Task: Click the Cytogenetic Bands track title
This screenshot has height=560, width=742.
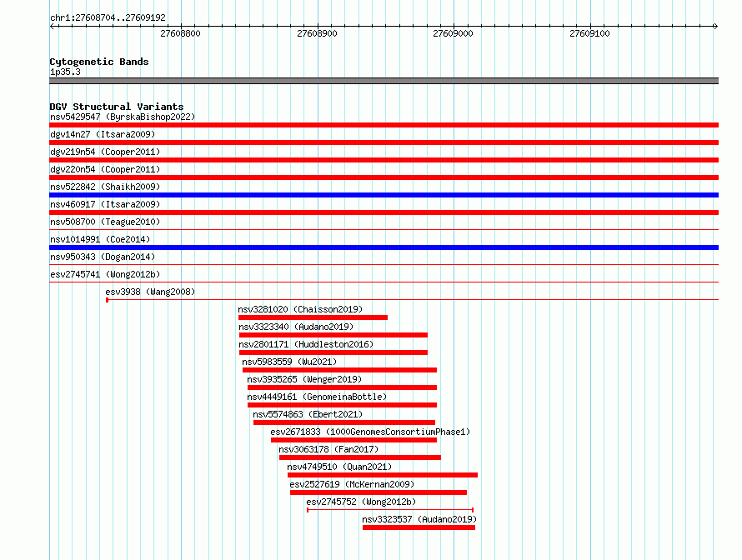Action: click(99, 62)
